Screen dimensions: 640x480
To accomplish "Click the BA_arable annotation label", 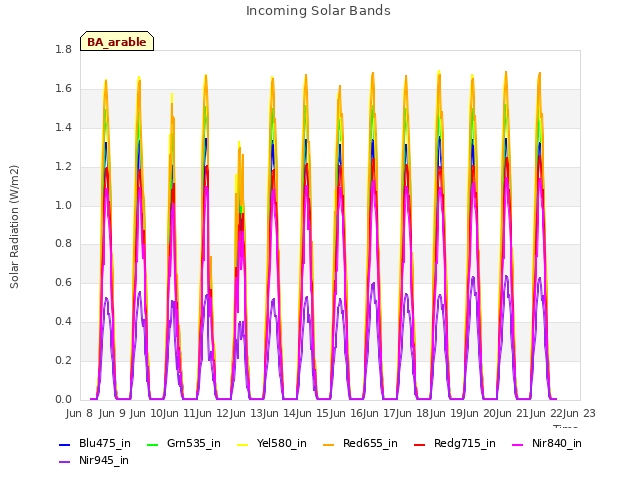I will (x=117, y=42).
